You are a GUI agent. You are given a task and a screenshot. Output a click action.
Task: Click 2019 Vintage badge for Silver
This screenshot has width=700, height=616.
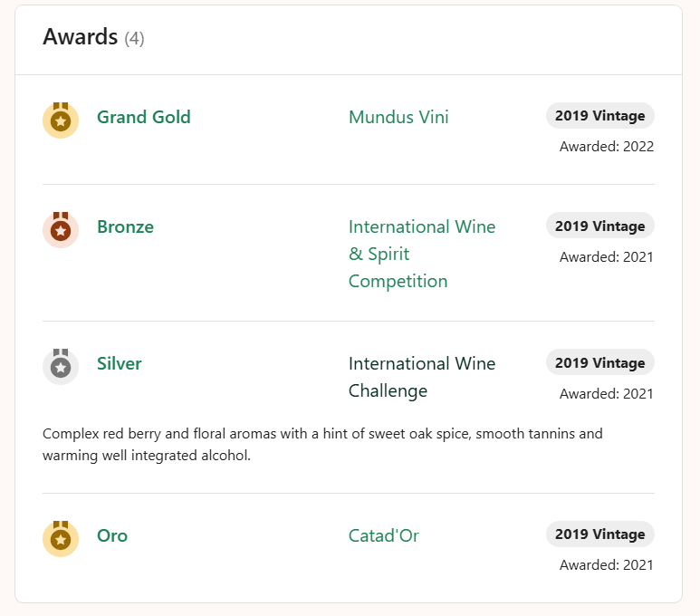pos(599,362)
